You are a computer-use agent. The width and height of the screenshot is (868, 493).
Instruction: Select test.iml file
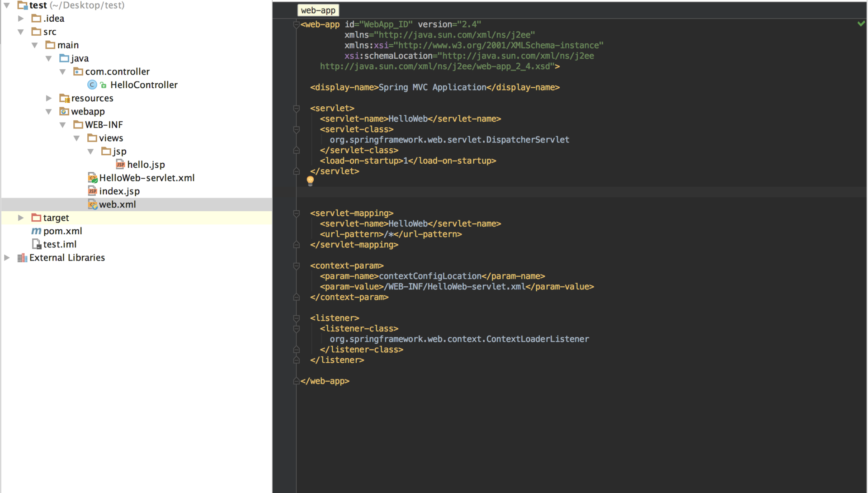click(60, 244)
